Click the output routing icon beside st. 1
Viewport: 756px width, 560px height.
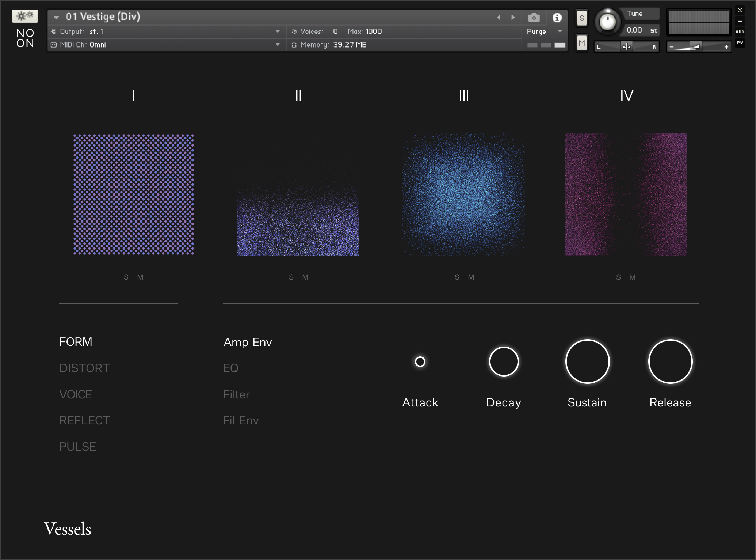(53, 31)
